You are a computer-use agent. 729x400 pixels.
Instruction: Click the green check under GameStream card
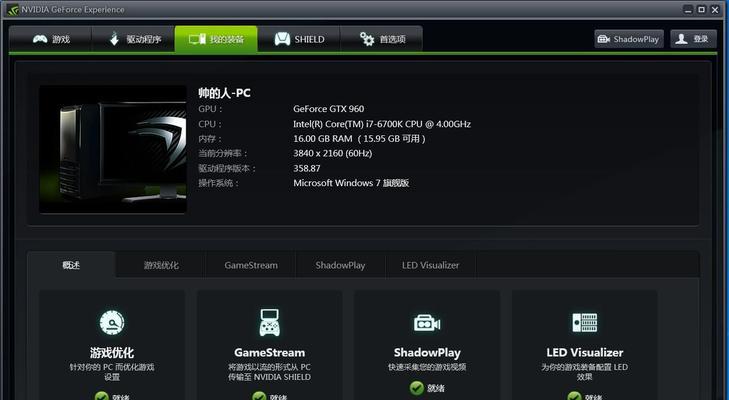(x=259, y=396)
